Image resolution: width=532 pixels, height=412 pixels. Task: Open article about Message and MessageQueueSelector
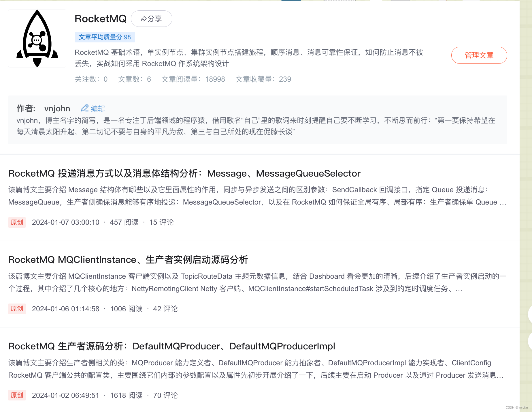[x=184, y=173]
